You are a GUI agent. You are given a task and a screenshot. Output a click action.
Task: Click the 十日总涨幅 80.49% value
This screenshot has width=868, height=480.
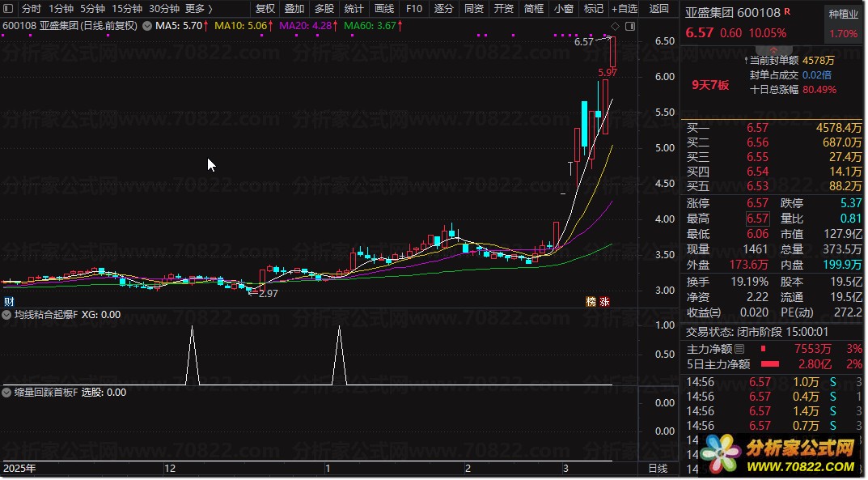819,90
